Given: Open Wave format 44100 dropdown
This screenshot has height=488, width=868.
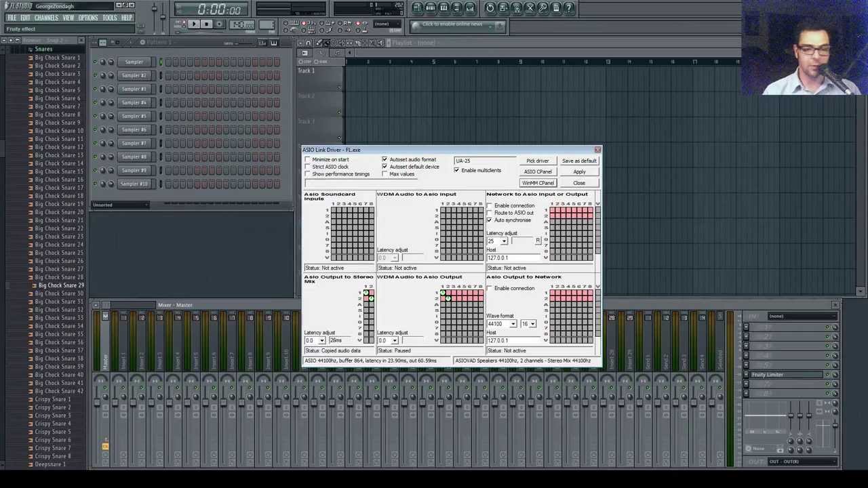Looking at the screenshot, I should pos(513,324).
